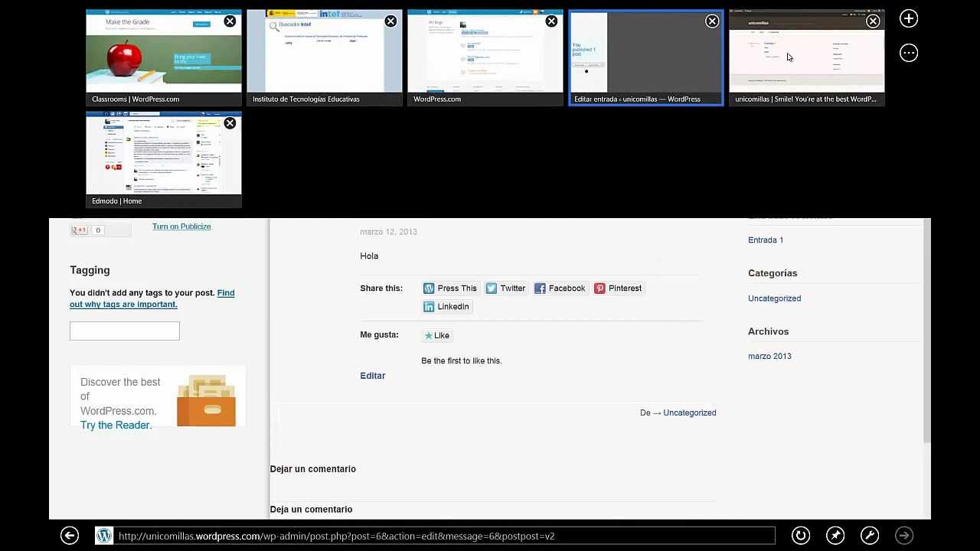Switch to Classrooms | WordPress.com tab thumbnail
The image size is (980, 551).
point(164,57)
